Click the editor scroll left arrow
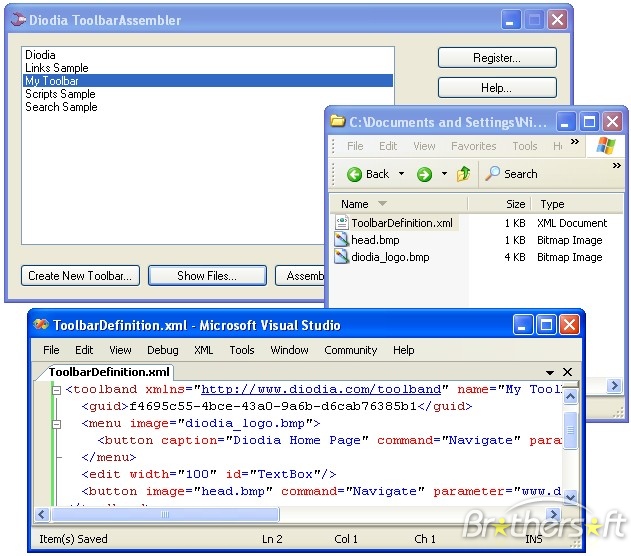The image size is (631, 556). [x=41, y=514]
